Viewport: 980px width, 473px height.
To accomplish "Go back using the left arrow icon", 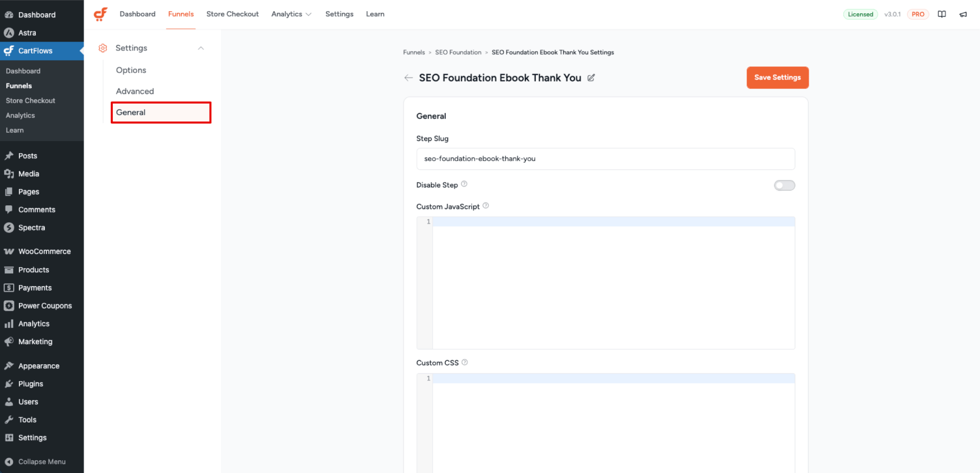I will click(x=408, y=78).
